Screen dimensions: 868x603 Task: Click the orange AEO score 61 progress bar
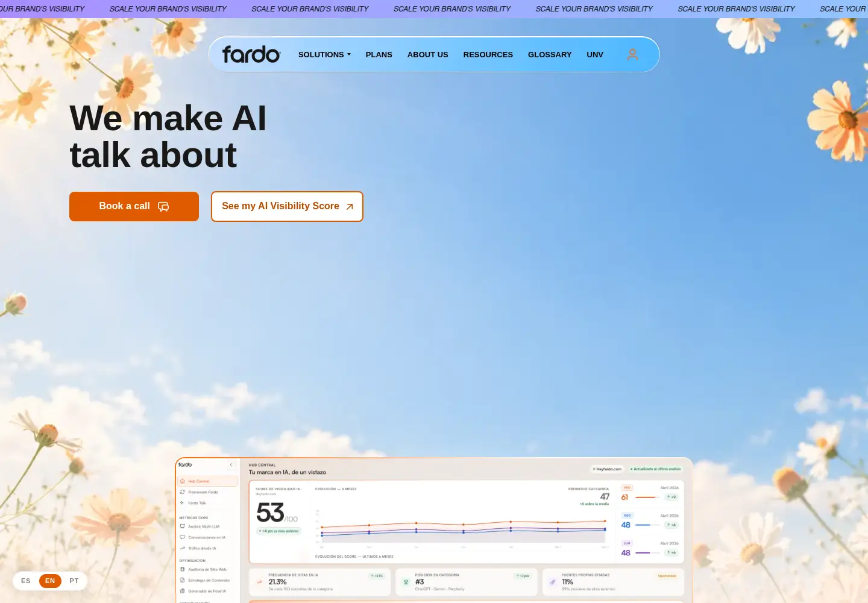[x=648, y=497]
